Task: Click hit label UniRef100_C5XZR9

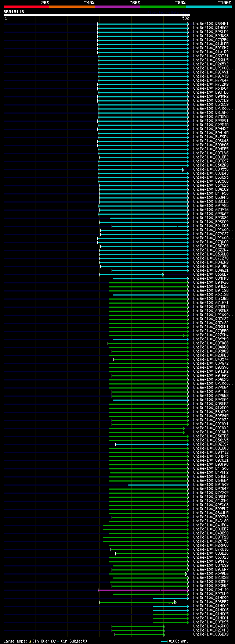Action: point(211,165)
